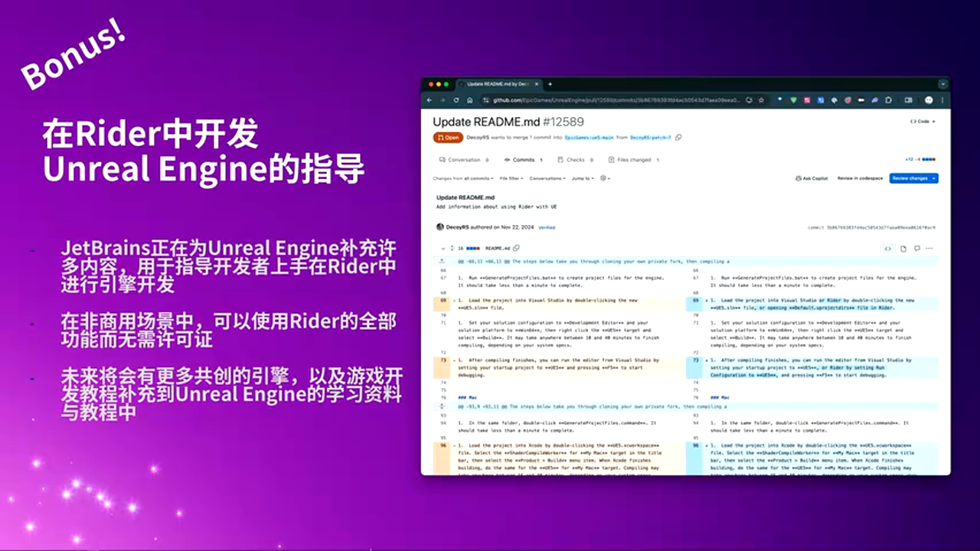The width and height of the screenshot is (980, 551).
Task: Select the Checks tab
Action: [576, 159]
